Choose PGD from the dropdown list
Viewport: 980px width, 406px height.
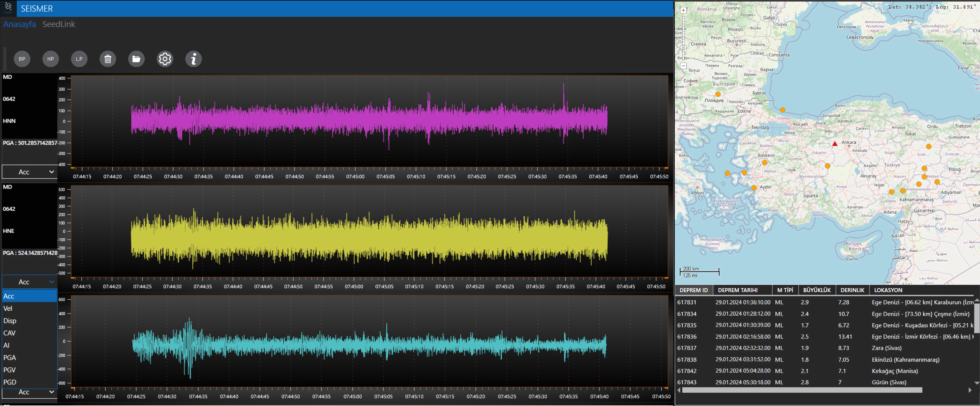[30, 382]
